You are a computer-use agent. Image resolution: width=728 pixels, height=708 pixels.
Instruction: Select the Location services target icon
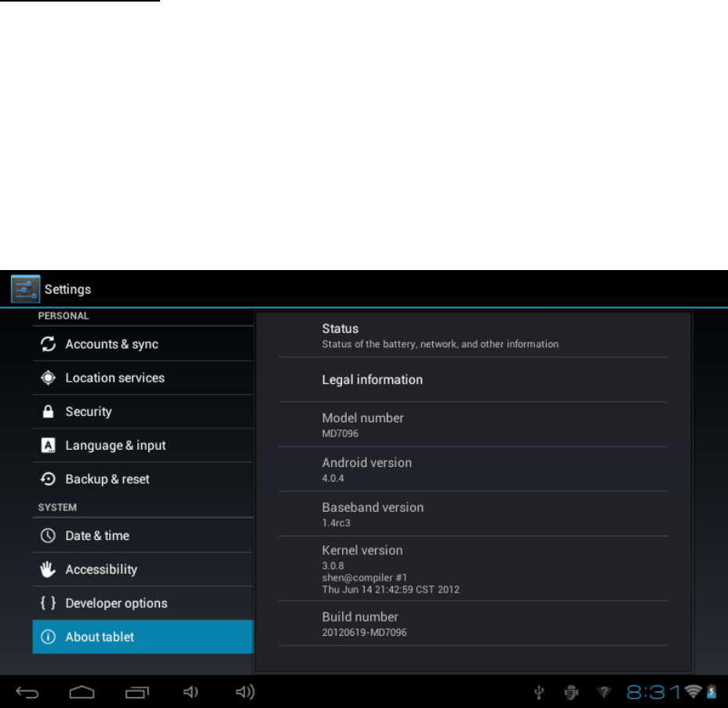pos(49,378)
